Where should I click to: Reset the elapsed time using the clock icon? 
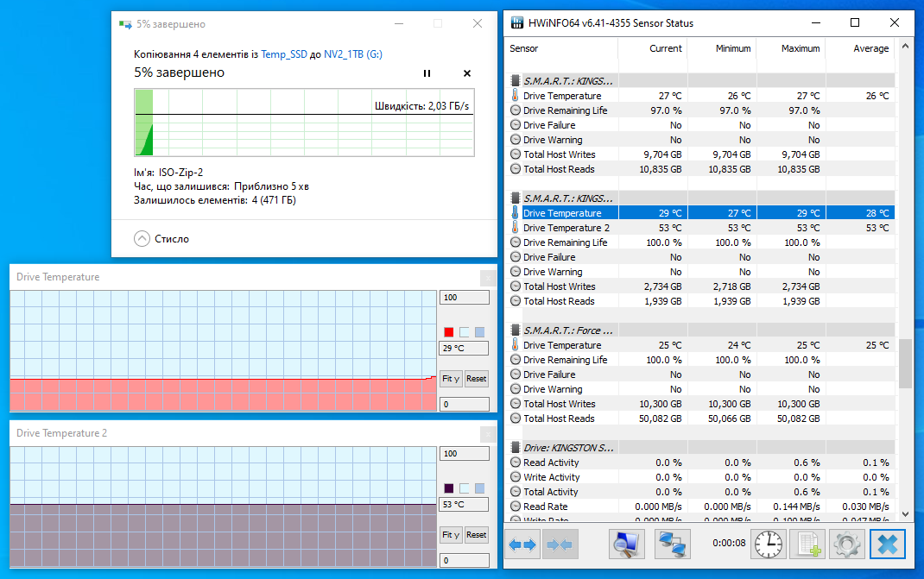768,544
